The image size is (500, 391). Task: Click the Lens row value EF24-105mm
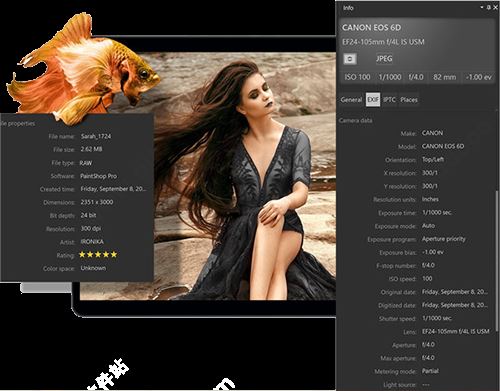tap(456, 331)
